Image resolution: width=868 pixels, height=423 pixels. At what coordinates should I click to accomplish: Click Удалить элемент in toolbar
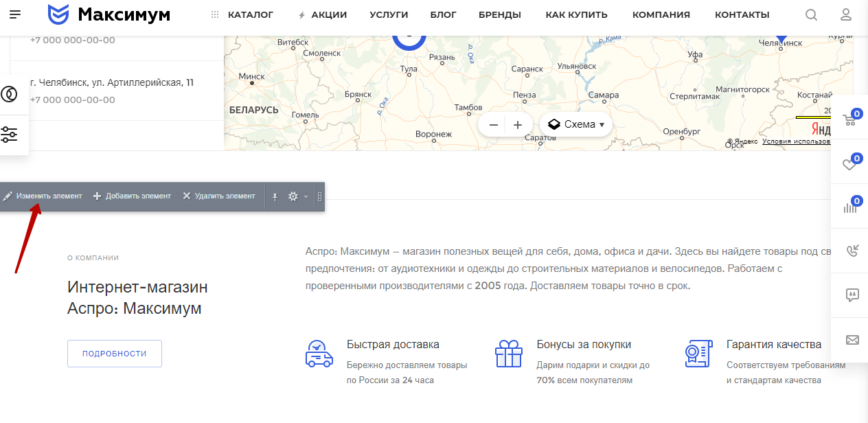(x=219, y=196)
